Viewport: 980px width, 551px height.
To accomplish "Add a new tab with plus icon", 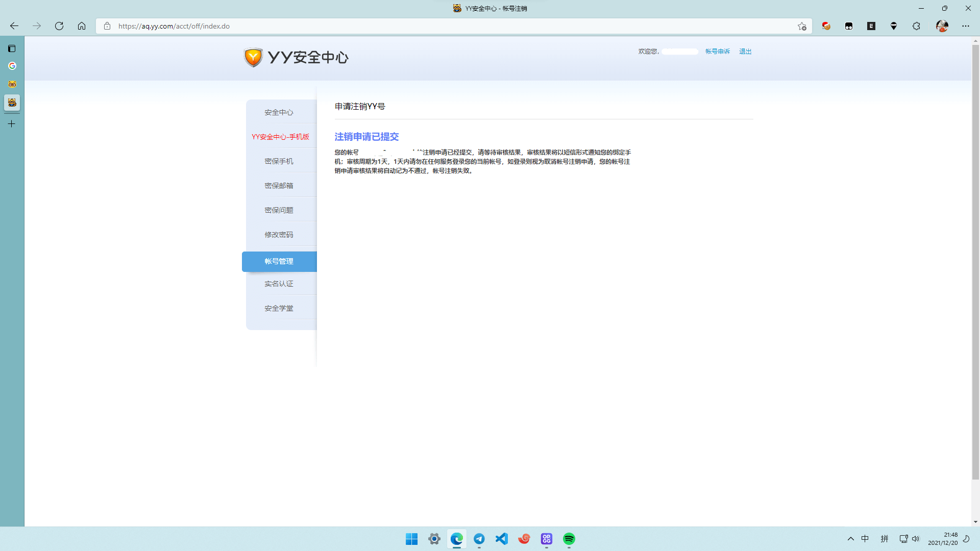I will pos(12,124).
